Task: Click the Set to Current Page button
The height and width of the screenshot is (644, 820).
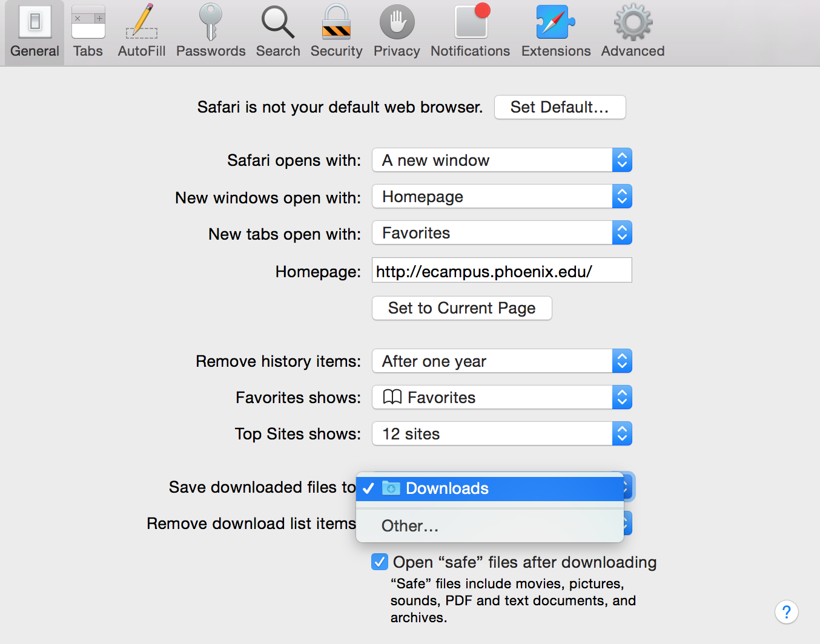Action: [x=462, y=308]
